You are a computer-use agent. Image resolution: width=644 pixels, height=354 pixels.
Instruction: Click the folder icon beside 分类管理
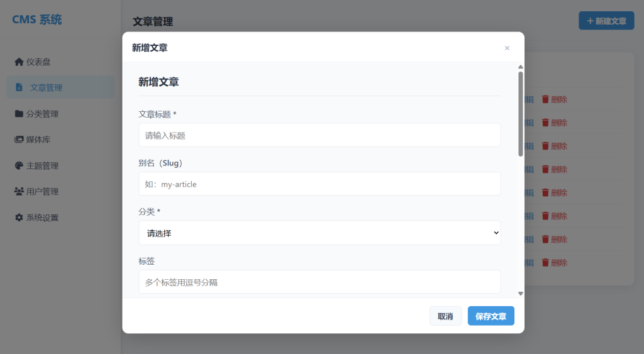tap(19, 114)
